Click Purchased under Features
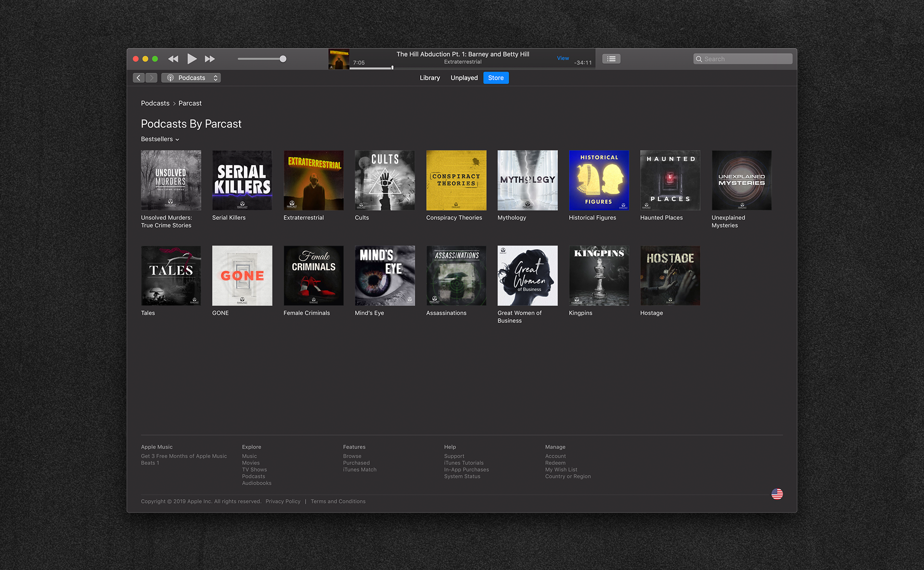The height and width of the screenshot is (570, 924). [356, 463]
